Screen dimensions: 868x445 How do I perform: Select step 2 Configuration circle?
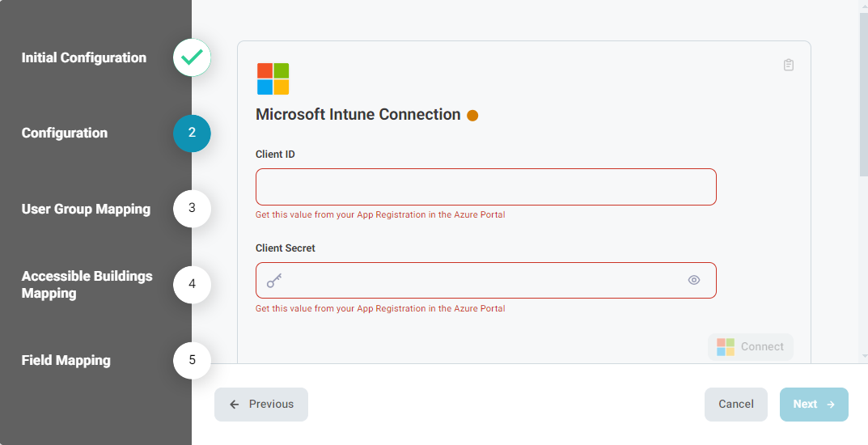pos(192,133)
